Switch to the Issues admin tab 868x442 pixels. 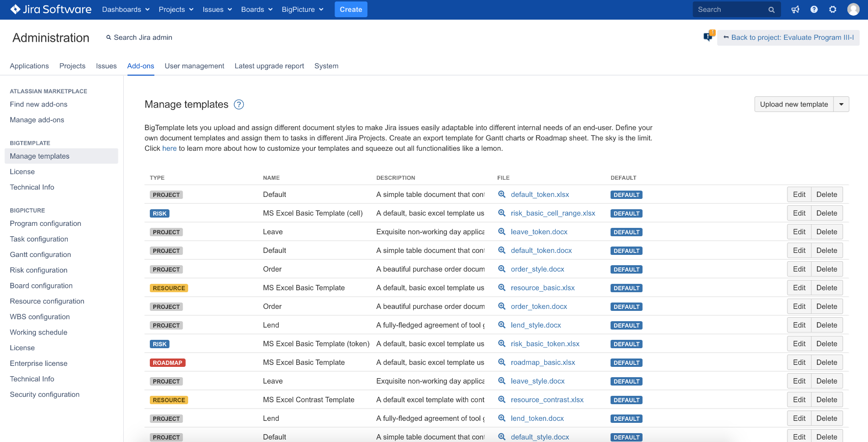[106, 66]
